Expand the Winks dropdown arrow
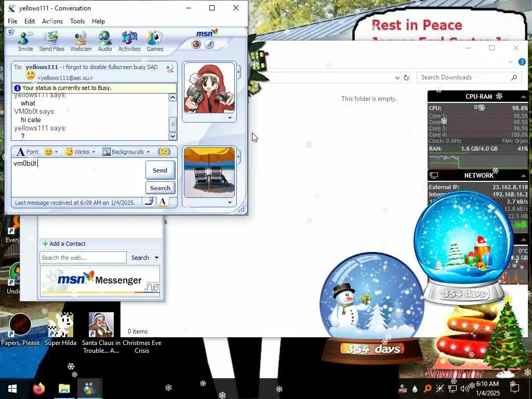The height and width of the screenshot is (399, 532). tap(94, 152)
